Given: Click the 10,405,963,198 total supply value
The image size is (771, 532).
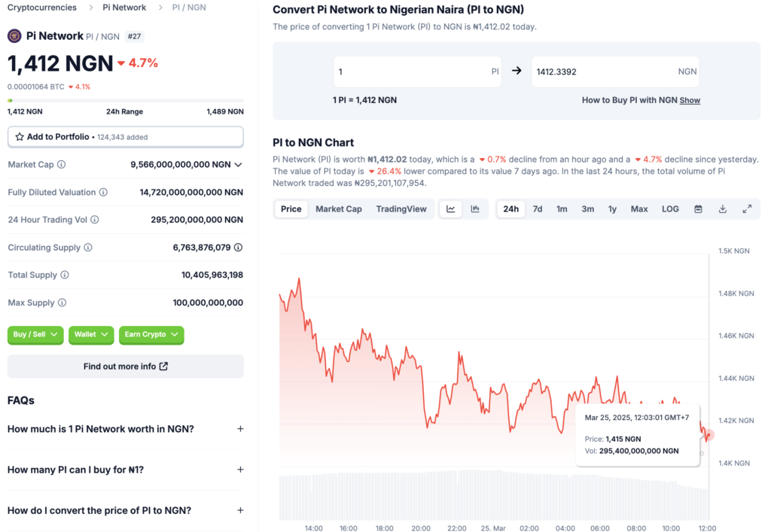Looking at the screenshot, I should tap(212, 275).
